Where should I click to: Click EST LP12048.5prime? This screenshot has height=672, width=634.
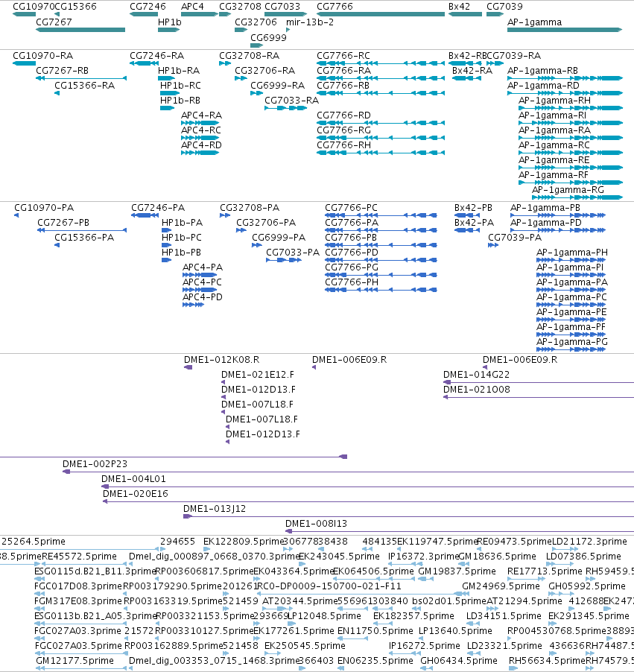tap(323, 616)
